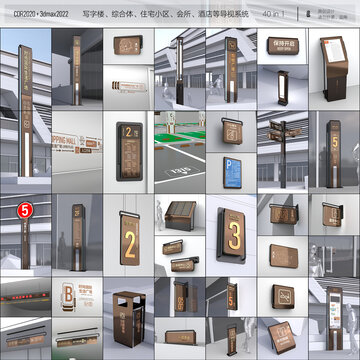The height and width of the screenshot is (360, 360).
Task: Open the pylon render with glowing number 5
Action: coord(334,152)
